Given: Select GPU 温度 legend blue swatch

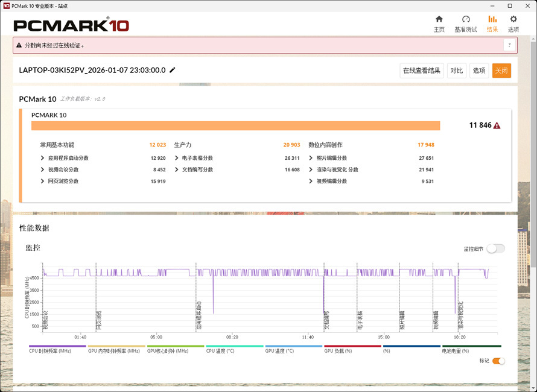Looking at the screenshot, I should [293, 346].
